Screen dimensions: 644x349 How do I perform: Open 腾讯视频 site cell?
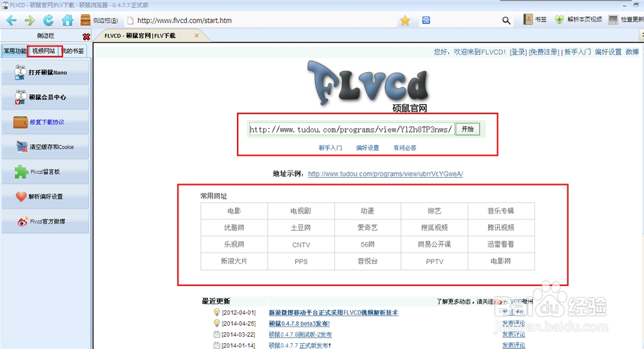[x=500, y=227]
